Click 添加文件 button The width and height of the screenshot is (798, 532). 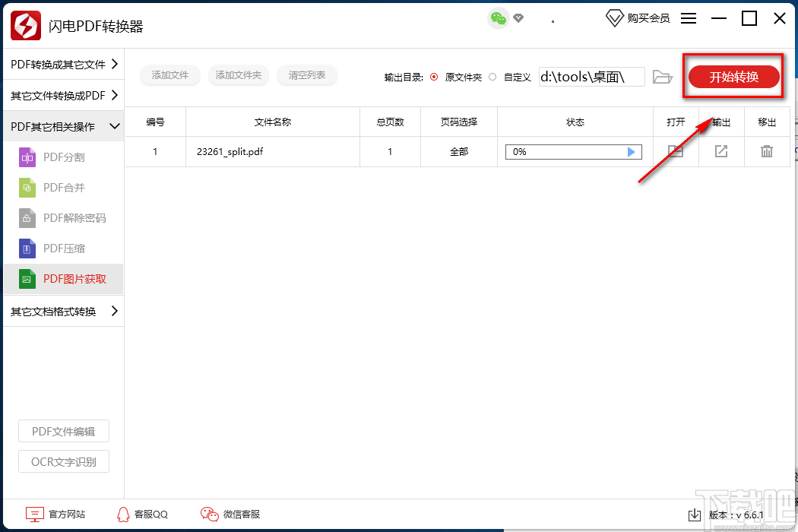point(170,75)
